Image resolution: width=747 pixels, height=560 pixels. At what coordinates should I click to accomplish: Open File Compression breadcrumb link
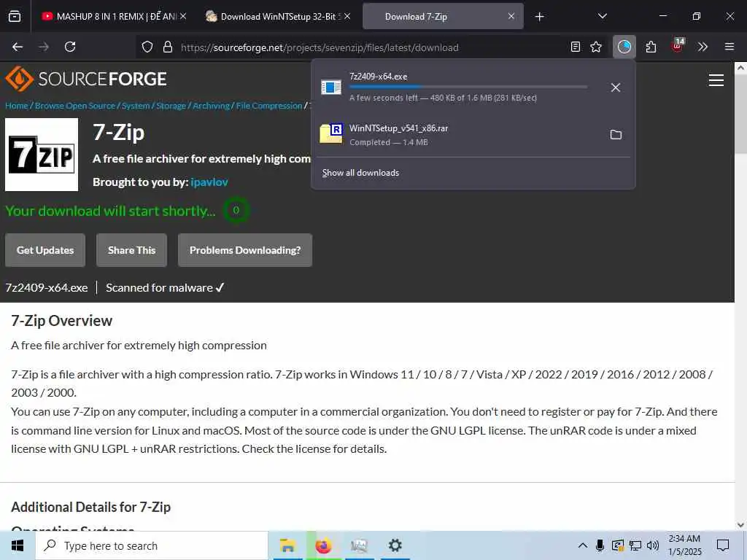tap(269, 106)
